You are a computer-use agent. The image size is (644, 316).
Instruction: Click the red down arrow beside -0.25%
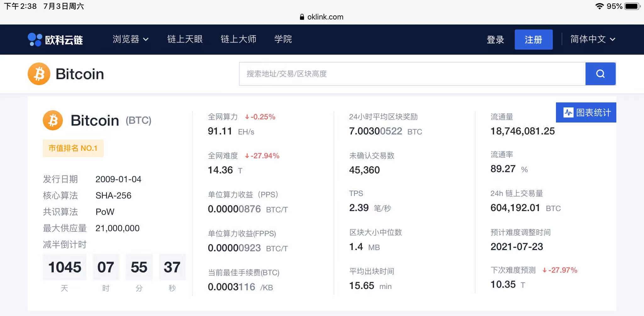[247, 117]
